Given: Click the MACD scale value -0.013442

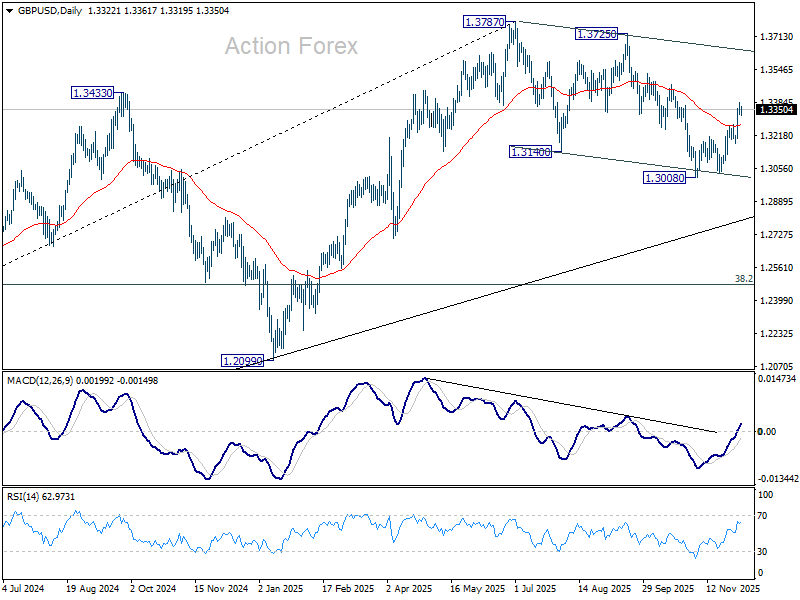Looking at the screenshot, I should [x=778, y=479].
